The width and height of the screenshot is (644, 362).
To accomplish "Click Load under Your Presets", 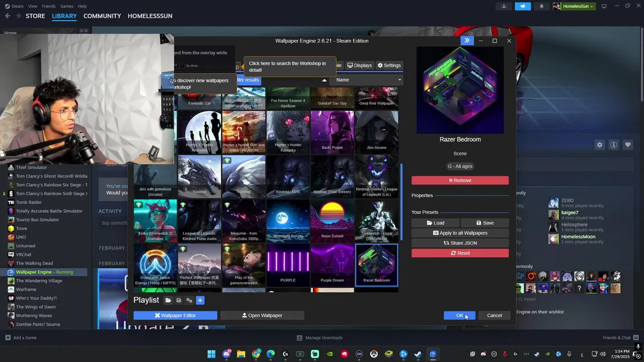I will (435, 223).
